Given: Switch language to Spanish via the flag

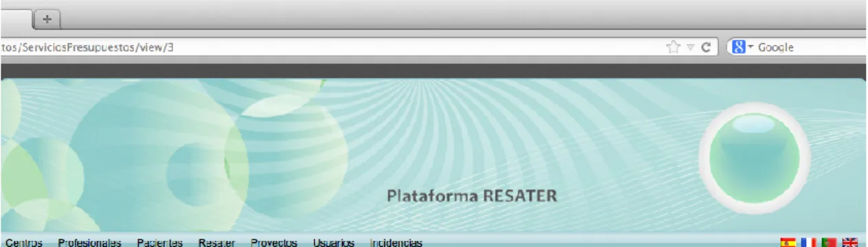Looking at the screenshot, I should (788, 242).
